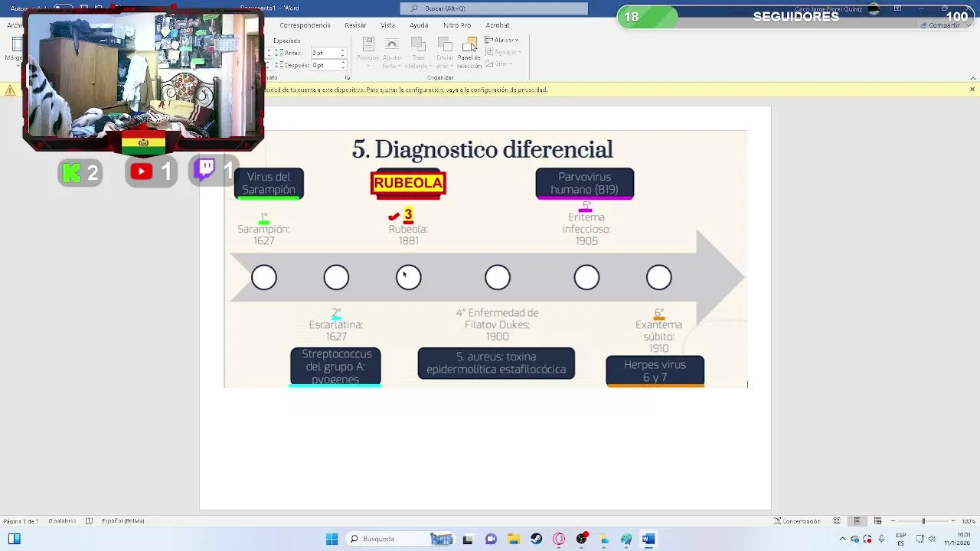
Task: Open Task View from the taskbar
Action: pos(468,539)
